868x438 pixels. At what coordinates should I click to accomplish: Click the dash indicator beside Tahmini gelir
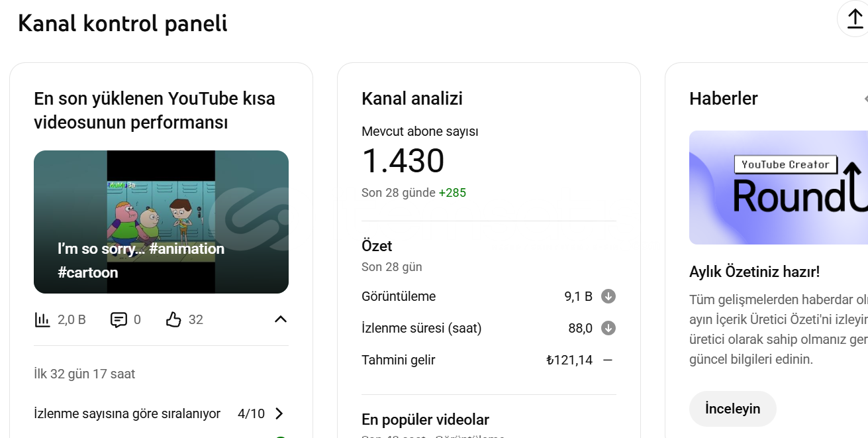click(608, 360)
